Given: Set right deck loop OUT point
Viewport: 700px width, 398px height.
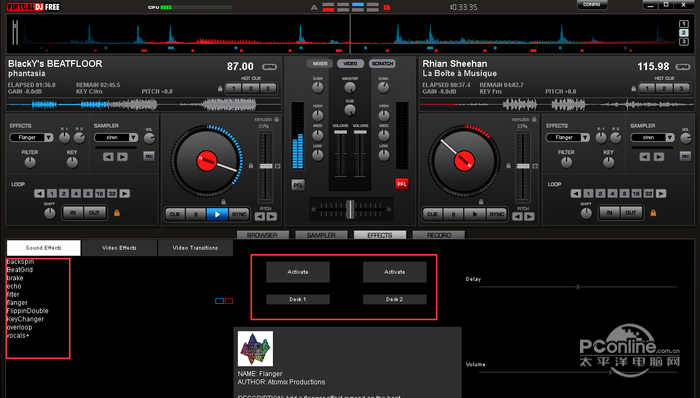Looking at the screenshot, I should 630,213.
